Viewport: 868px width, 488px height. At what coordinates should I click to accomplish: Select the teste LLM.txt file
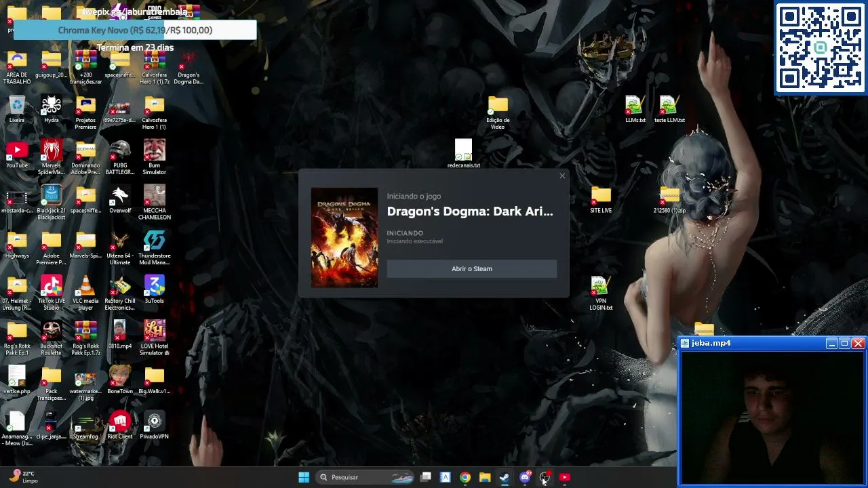coord(669,110)
